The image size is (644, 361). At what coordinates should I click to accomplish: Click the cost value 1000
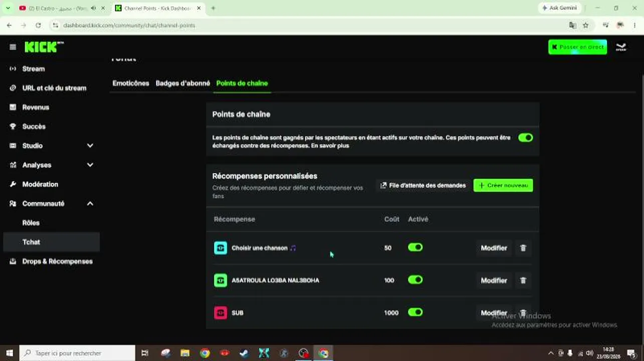(x=391, y=313)
